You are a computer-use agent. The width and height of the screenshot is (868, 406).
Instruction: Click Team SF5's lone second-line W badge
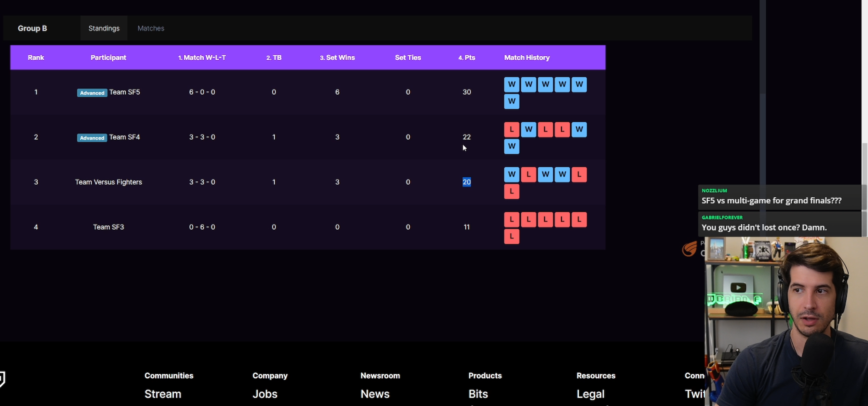[511, 101]
